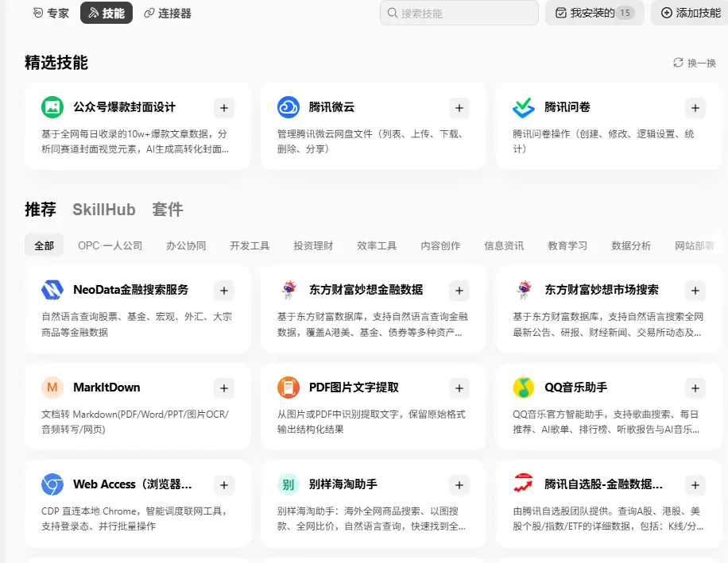Add 东方财富妙想金融数据 skill via plus
The height and width of the screenshot is (563, 728).
[459, 291]
